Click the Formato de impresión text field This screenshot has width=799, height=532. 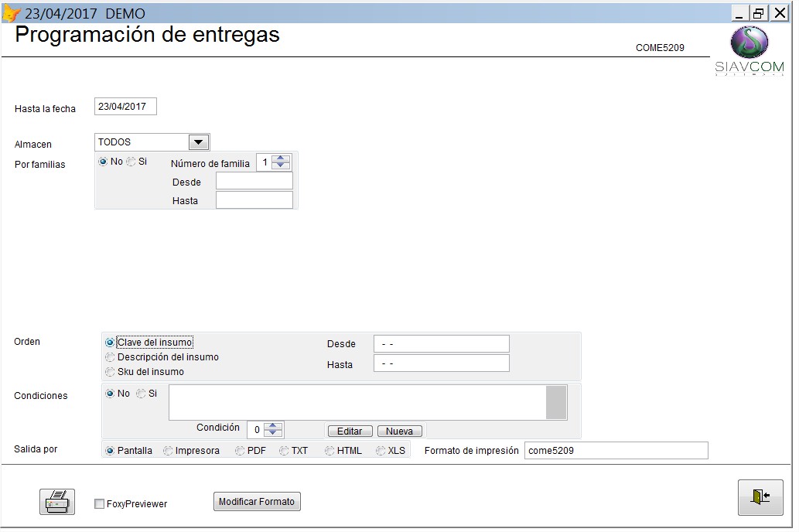(x=616, y=449)
